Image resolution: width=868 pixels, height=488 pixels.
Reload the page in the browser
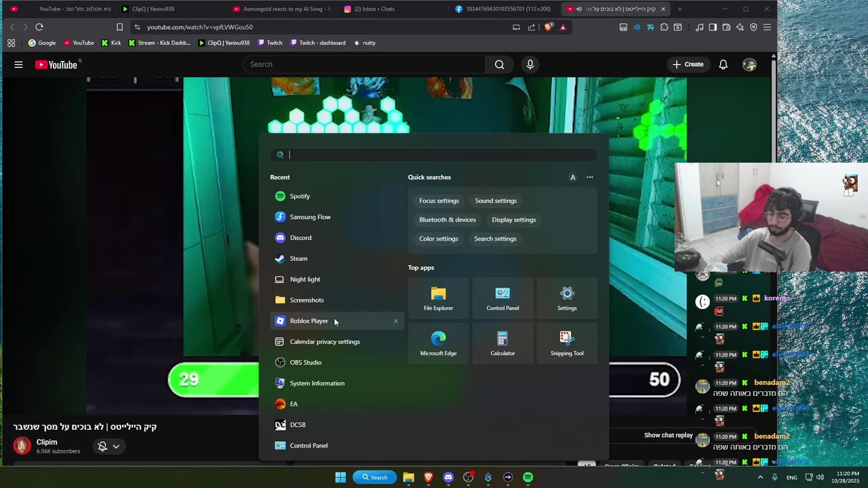click(x=39, y=27)
